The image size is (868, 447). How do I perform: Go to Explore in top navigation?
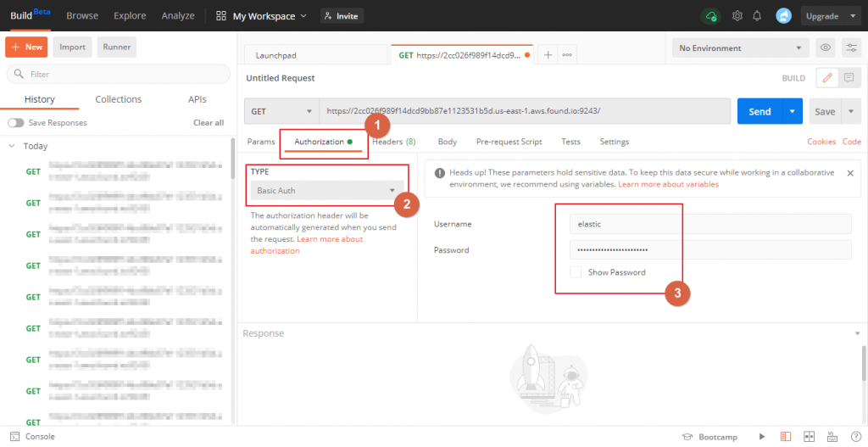[130, 16]
